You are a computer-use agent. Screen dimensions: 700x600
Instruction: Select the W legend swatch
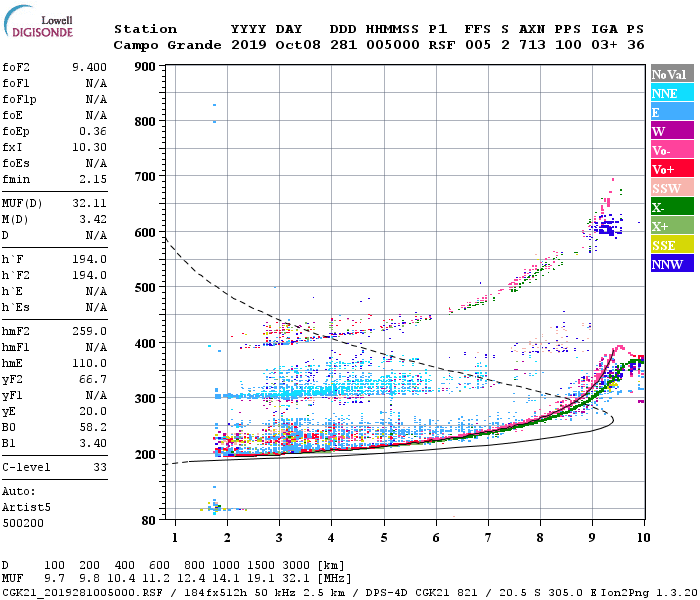(672, 131)
